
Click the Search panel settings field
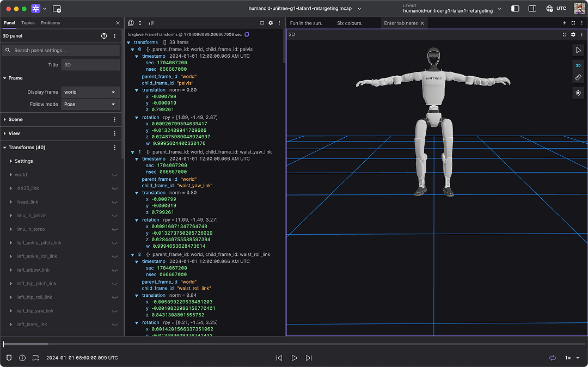coord(65,50)
